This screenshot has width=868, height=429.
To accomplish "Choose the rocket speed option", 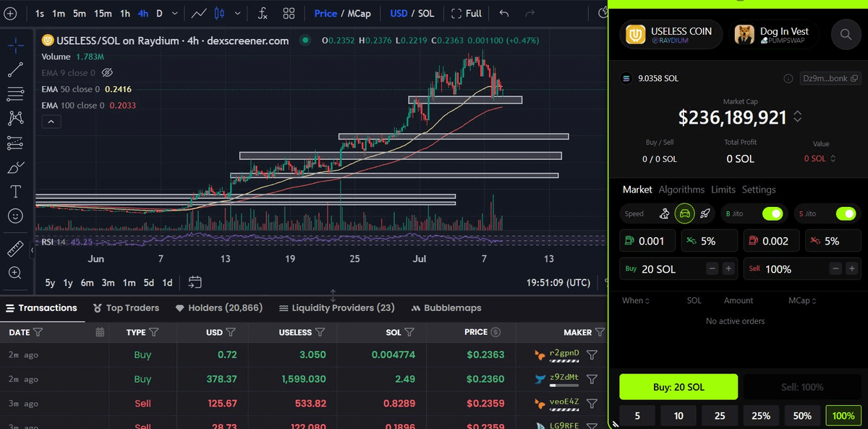I will [x=704, y=213].
